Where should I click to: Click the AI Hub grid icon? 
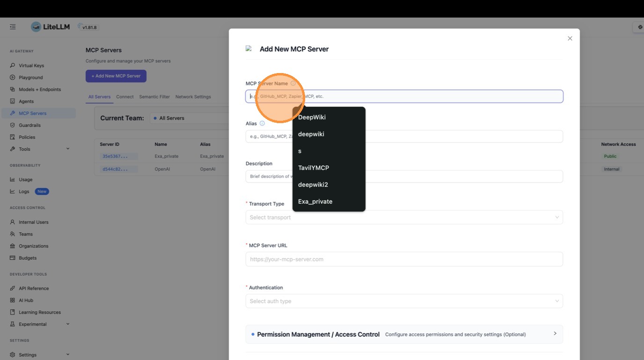point(13,300)
